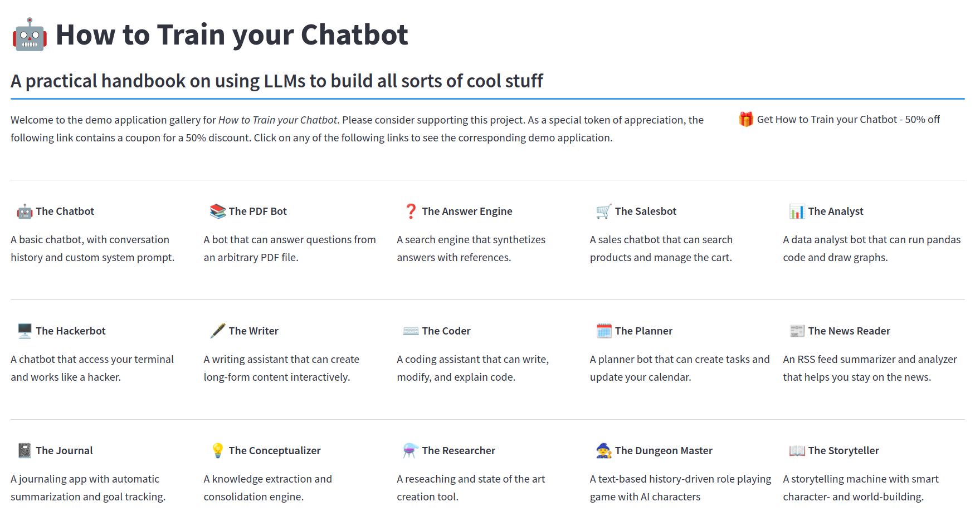Click the bar chart icon for The Analyst
This screenshot has width=980, height=526.
797,212
